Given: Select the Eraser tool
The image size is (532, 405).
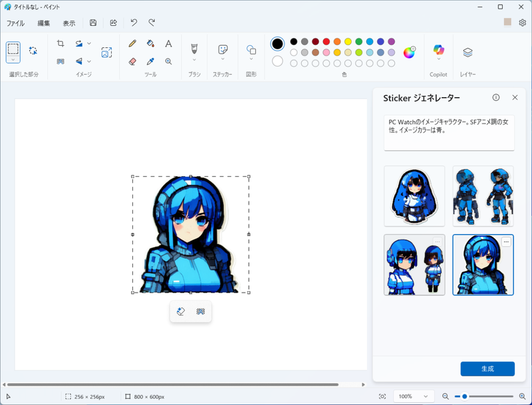Looking at the screenshot, I should tap(133, 61).
